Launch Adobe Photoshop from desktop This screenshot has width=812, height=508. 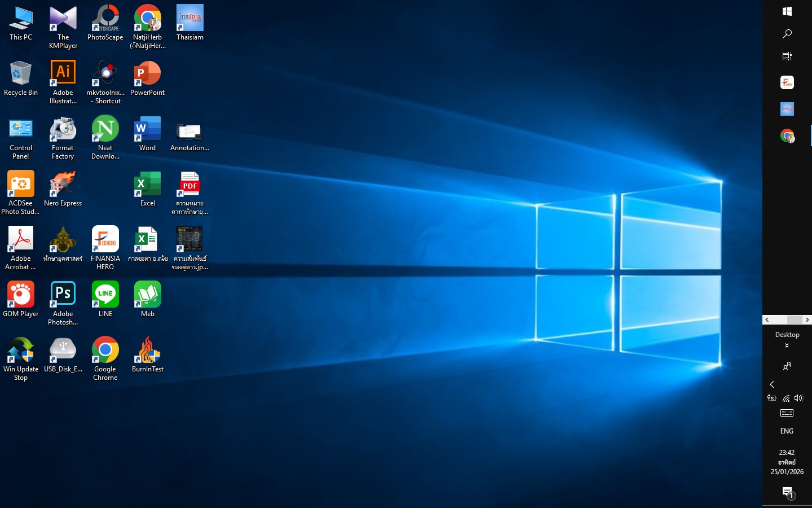pyautogui.click(x=63, y=304)
